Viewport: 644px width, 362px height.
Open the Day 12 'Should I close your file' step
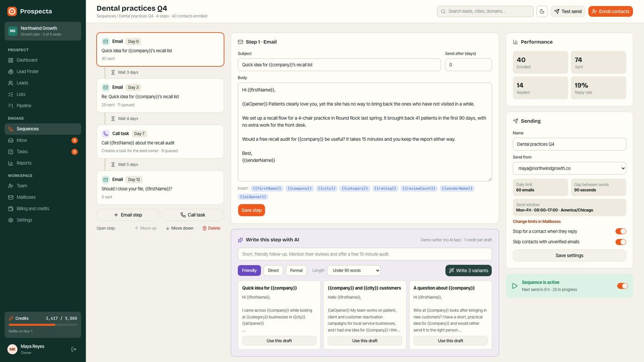pyautogui.click(x=160, y=188)
